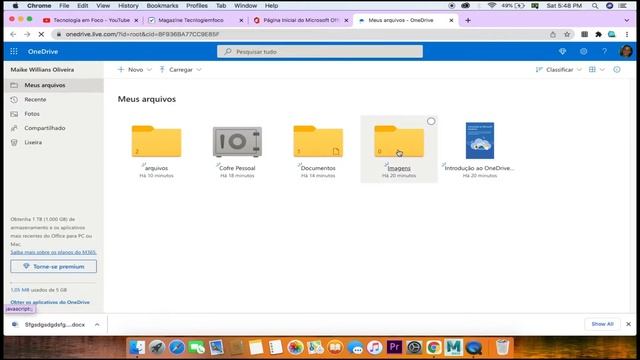The height and width of the screenshot is (360, 640).
Task: Click the Torne-se premium button
Action: (x=53, y=267)
